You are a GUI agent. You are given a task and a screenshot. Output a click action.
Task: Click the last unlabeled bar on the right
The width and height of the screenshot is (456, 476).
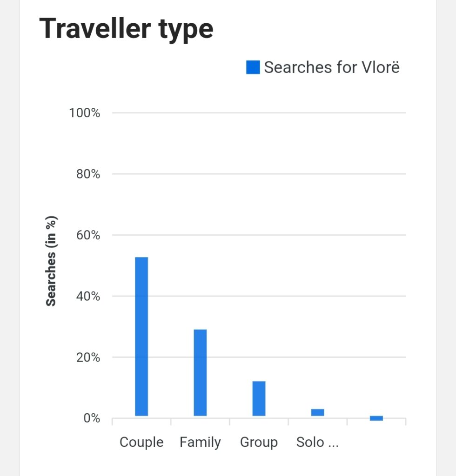tap(376, 418)
